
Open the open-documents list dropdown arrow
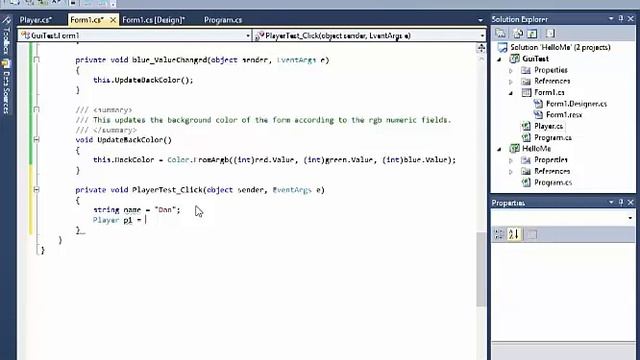(x=480, y=20)
